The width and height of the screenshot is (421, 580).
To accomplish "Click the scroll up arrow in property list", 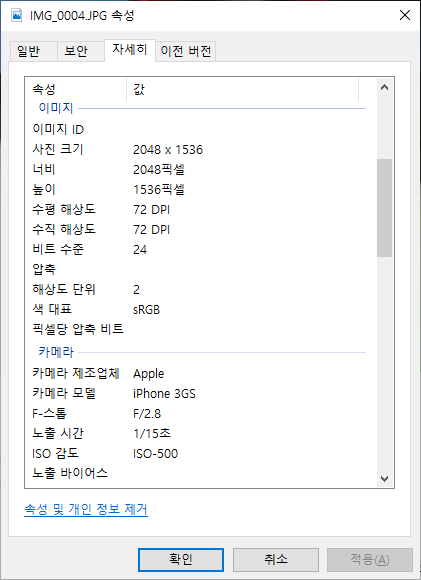I will (x=384, y=87).
